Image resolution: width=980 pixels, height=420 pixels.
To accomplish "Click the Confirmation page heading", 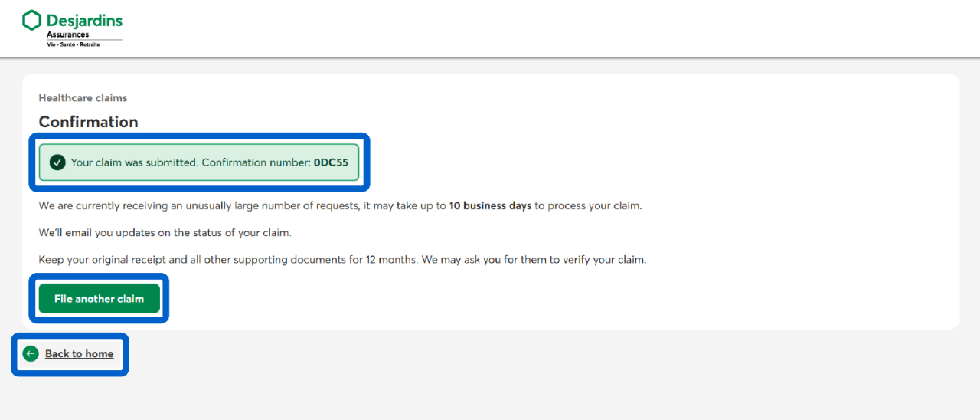I will pyautogui.click(x=88, y=122).
